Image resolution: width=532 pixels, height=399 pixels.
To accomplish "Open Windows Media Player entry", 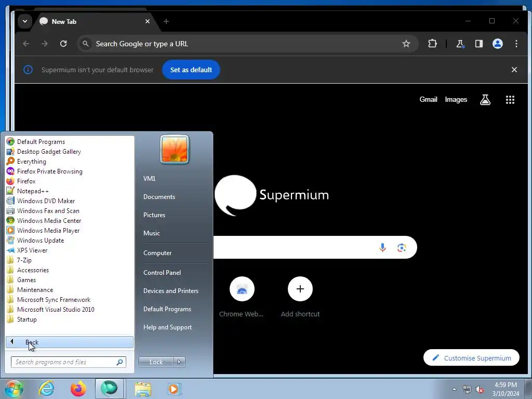I will click(70, 230).
